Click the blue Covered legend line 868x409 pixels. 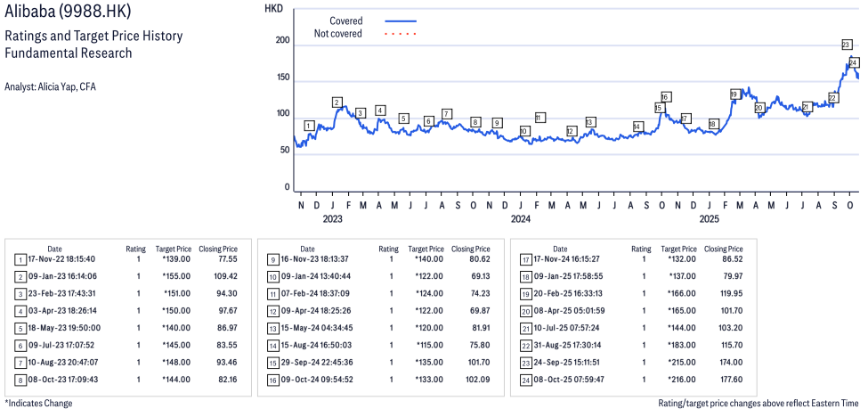tap(401, 20)
